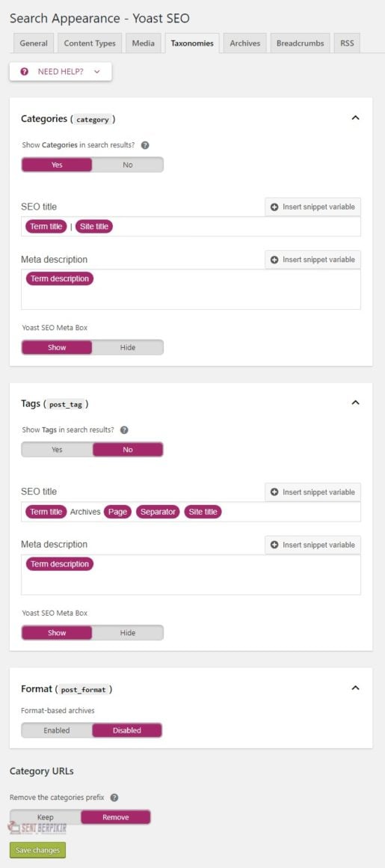Click Save changes button
Image resolution: width=385 pixels, height=868 pixels.
37,850
